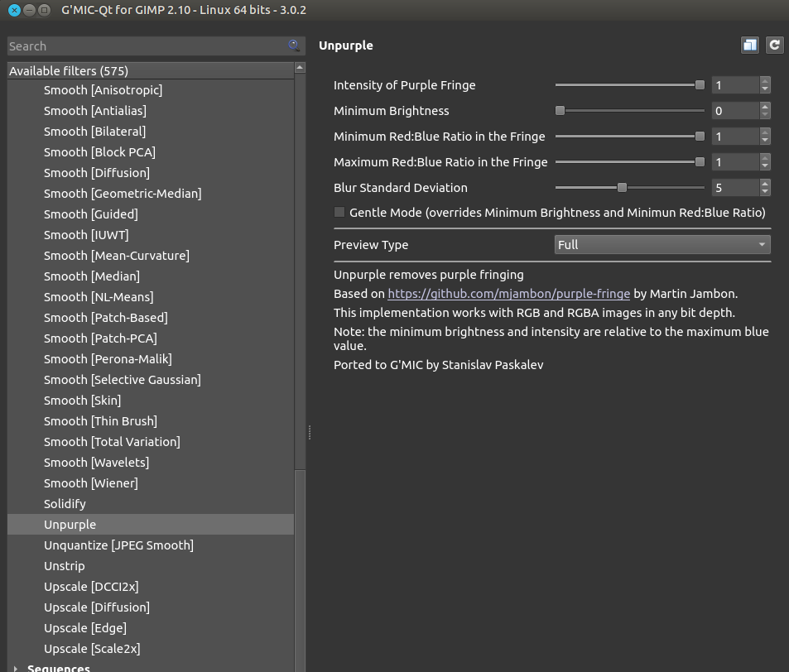This screenshot has height=672, width=789.
Task: Click the filter Search field
Action: point(156,46)
